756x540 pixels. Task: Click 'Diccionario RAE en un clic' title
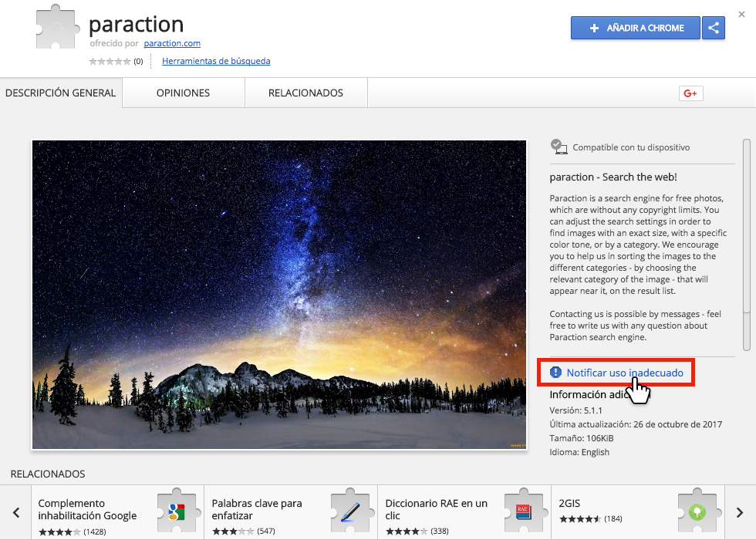coord(437,509)
